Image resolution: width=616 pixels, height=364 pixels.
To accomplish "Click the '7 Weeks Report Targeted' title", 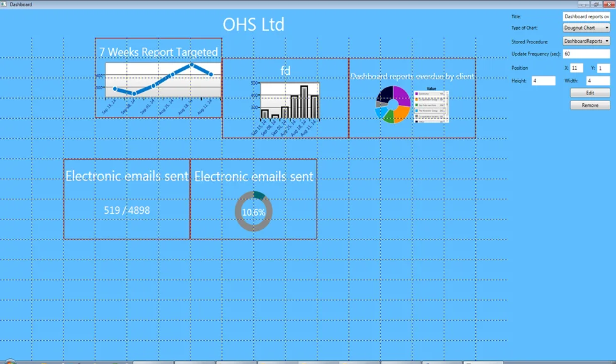I will coord(158,52).
